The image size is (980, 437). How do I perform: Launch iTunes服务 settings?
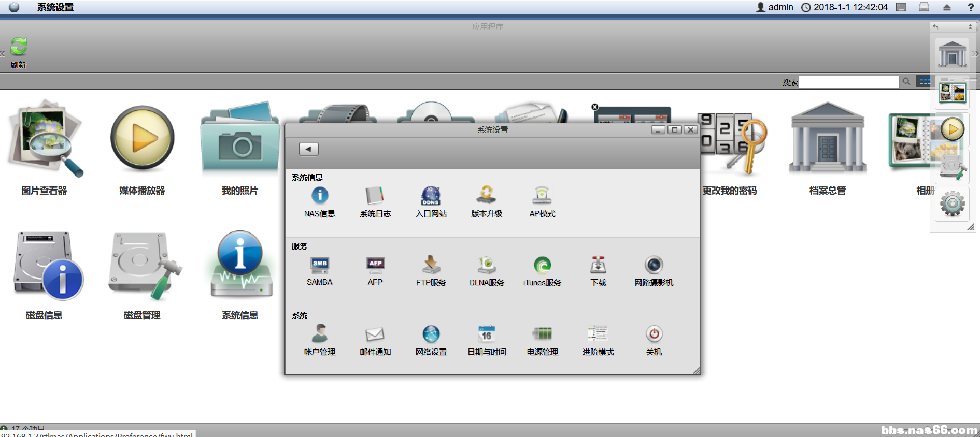542,265
